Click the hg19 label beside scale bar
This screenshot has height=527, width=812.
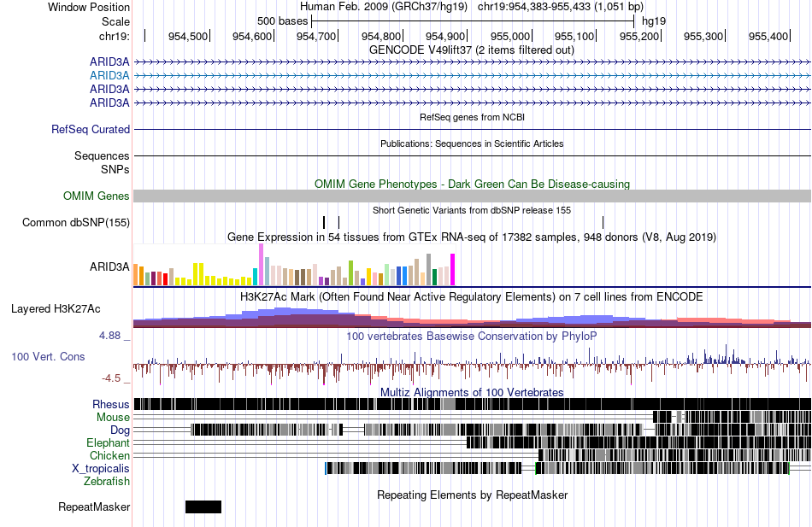click(x=654, y=21)
